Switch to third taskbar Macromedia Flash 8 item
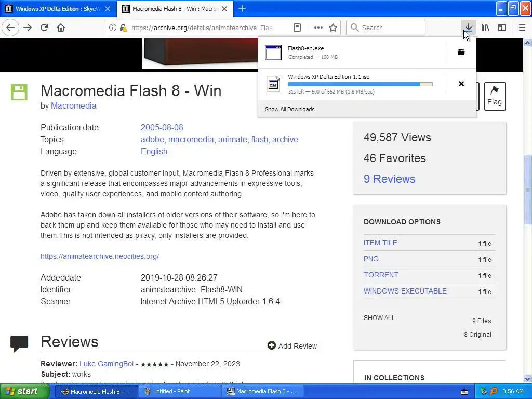 (263, 392)
